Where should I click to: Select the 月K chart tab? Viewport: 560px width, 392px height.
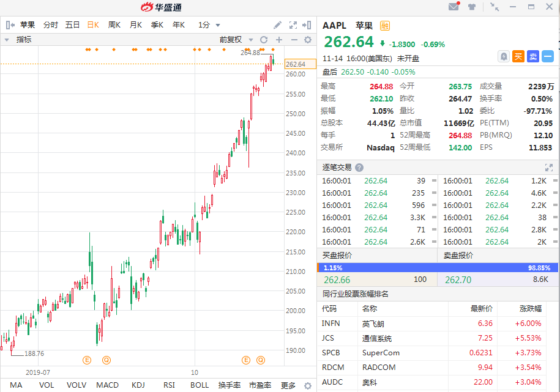click(136, 25)
